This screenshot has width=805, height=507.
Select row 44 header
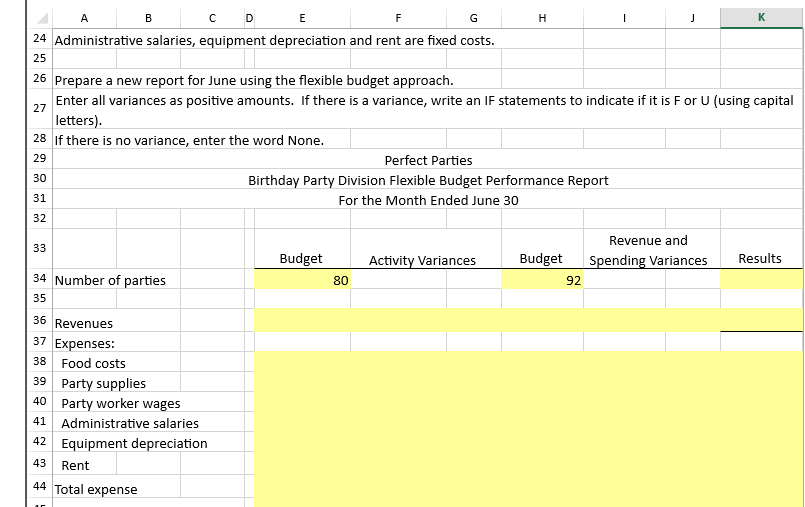[x=40, y=486]
